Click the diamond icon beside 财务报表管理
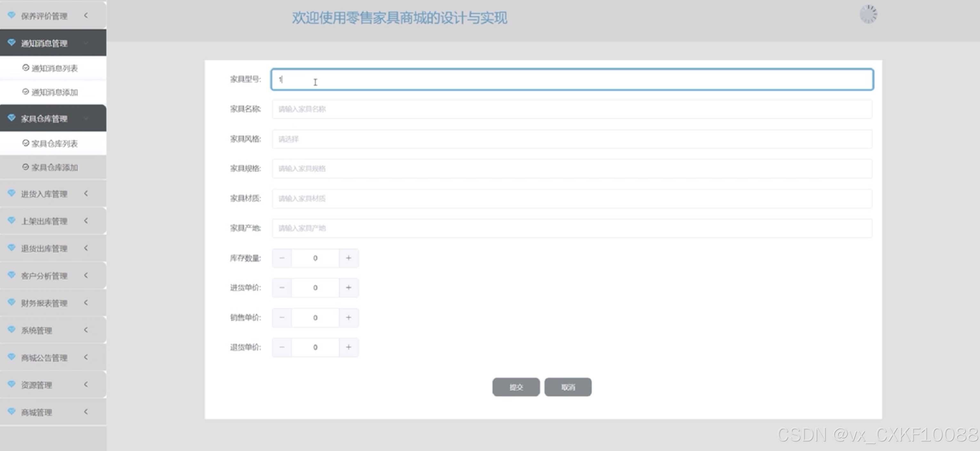This screenshot has width=980, height=451. pos(12,302)
